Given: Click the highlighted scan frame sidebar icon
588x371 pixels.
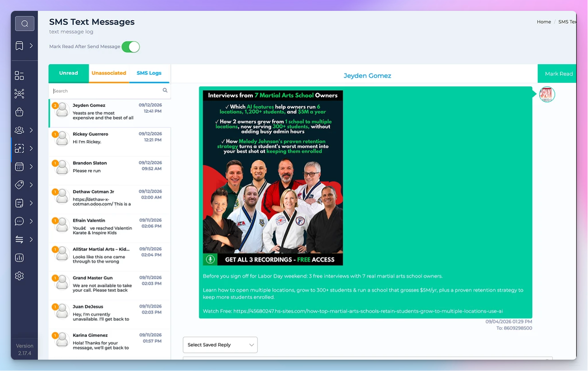Looking at the screenshot, I should pos(19,148).
